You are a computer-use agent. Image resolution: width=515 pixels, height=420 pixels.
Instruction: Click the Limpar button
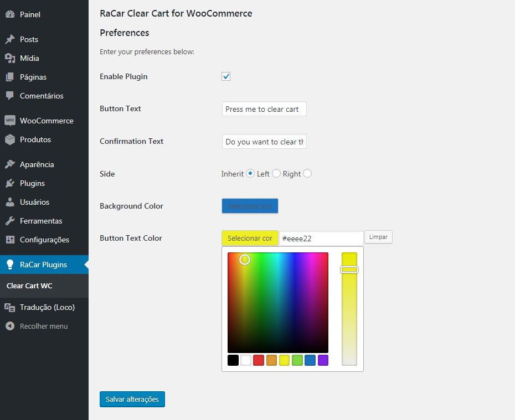click(378, 237)
